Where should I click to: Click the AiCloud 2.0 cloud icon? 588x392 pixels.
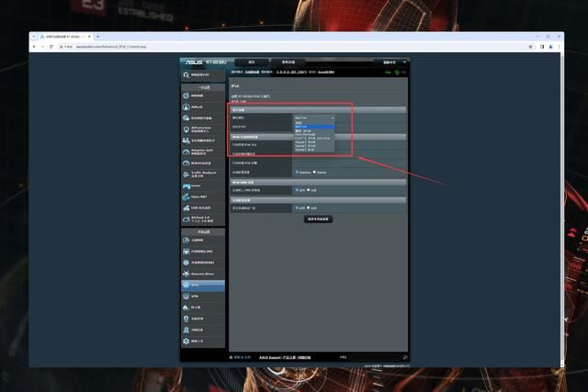tap(187, 218)
